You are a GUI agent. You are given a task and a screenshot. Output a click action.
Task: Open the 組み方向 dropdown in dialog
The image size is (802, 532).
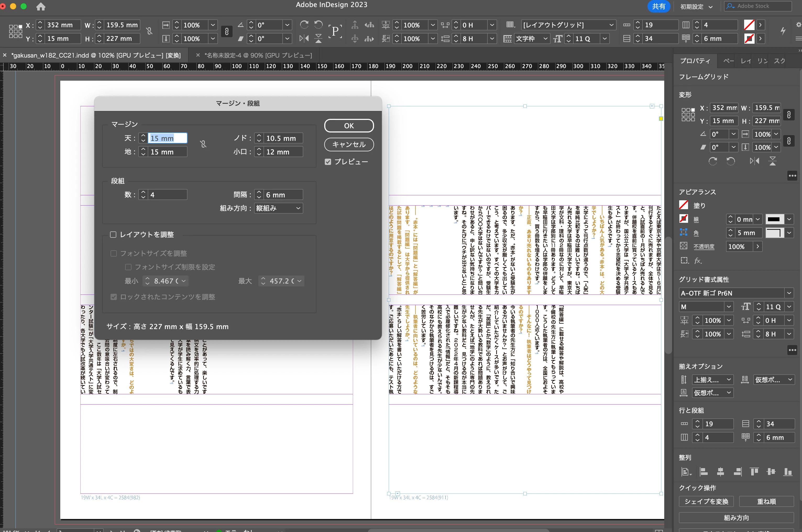[x=278, y=208]
